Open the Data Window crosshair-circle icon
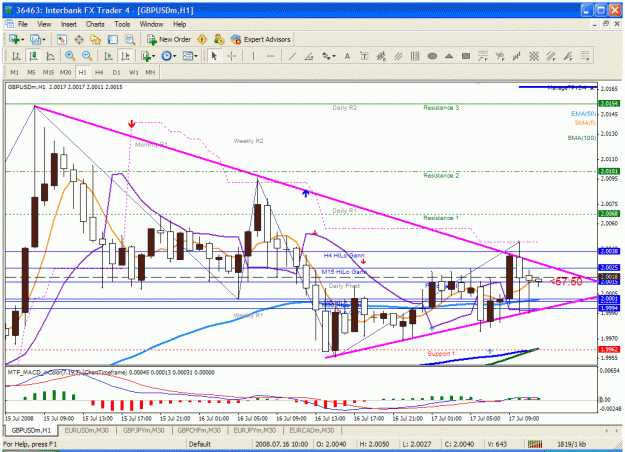The image size is (625, 452). coord(79,39)
